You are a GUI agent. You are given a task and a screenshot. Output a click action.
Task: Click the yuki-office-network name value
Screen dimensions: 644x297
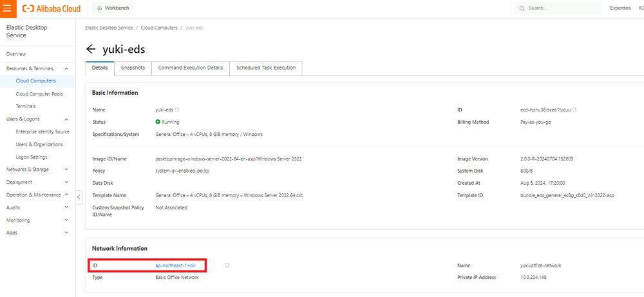tap(540, 266)
